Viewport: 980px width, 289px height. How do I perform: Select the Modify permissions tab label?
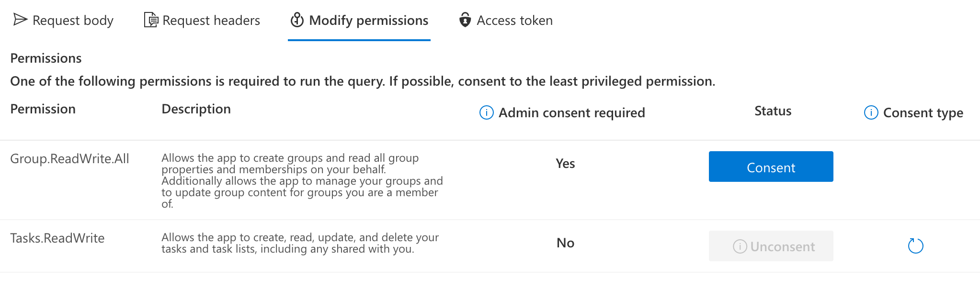point(368,21)
